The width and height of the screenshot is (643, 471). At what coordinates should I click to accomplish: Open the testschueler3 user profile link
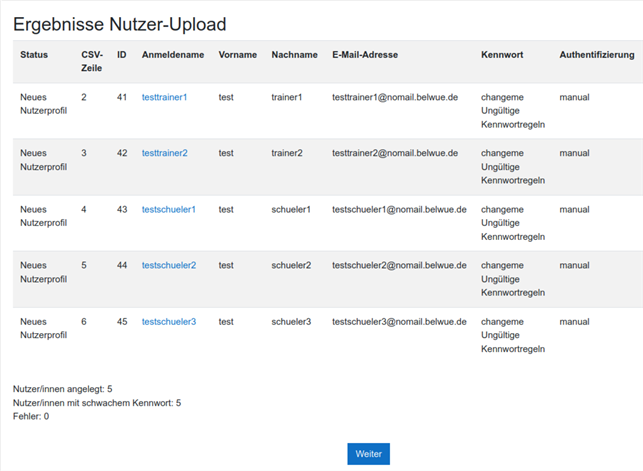tap(168, 322)
